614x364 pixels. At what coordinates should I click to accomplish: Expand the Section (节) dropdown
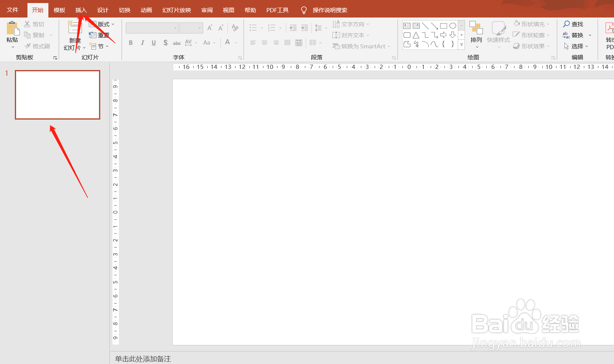[107, 46]
